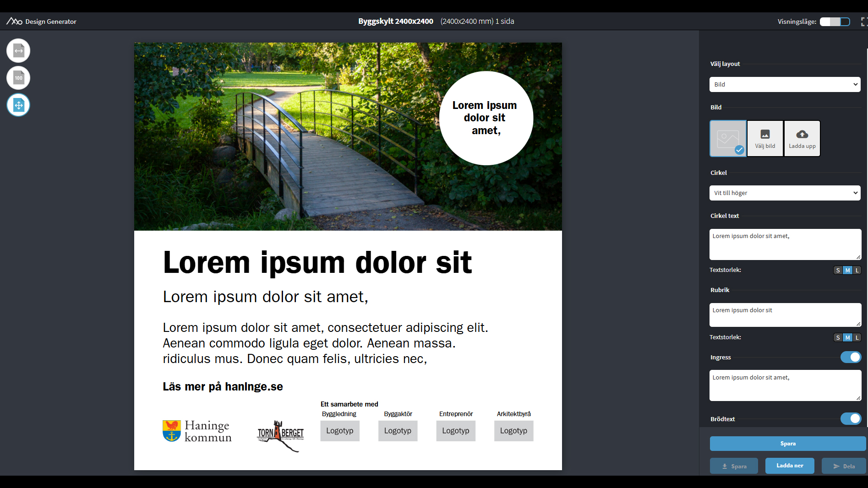
Task: Click into the Rubrik text field
Action: coord(785,314)
